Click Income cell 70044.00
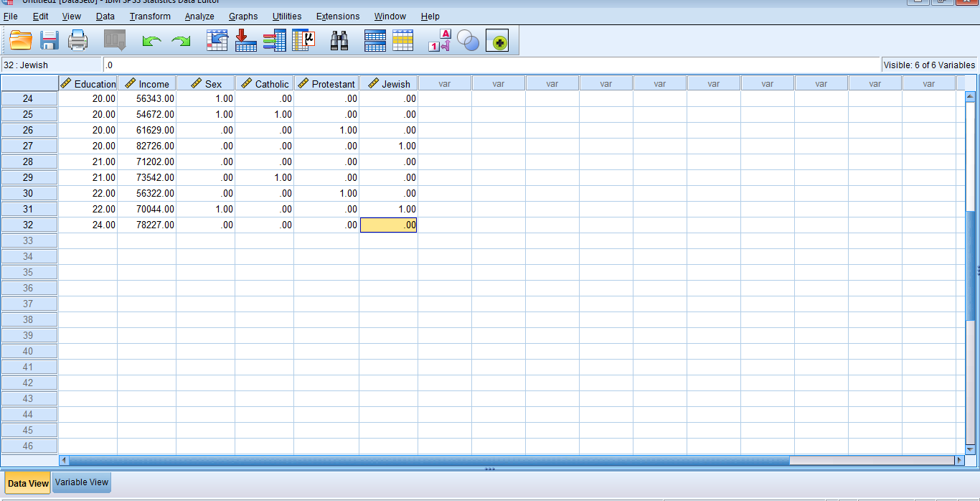980x501 pixels. (146, 209)
